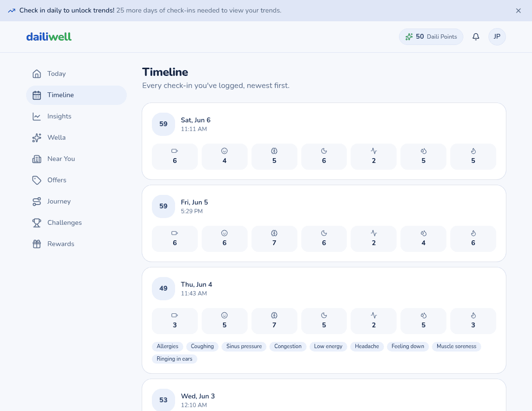The width and height of the screenshot is (532, 411).
Task: Select the droplets tile for Sat, Jun 6
Action: pyautogui.click(x=424, y=157)
